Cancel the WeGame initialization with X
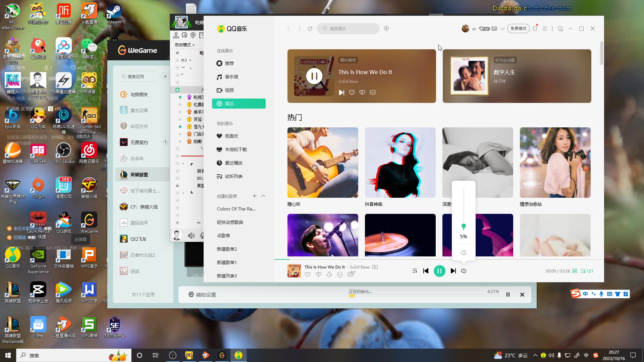 tap(522, 295)
